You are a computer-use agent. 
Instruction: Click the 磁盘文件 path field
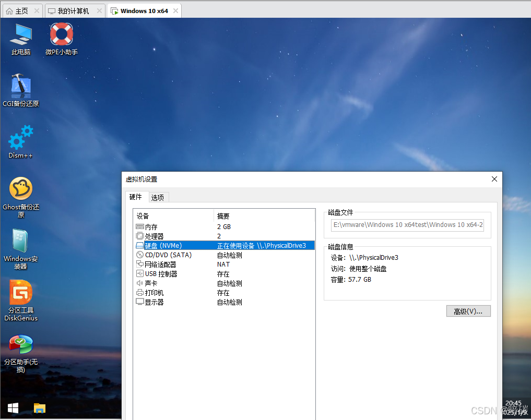click(x=407, y=225)
